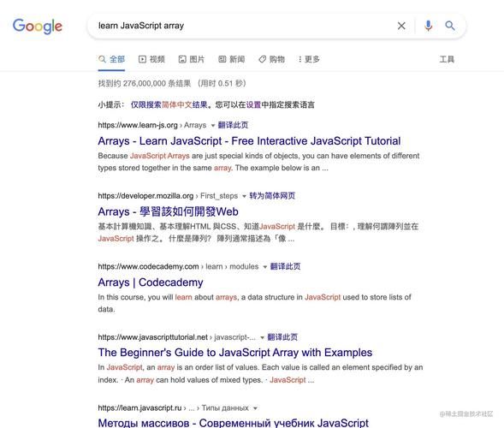
Task: Open 工具 search tools
Action: [x=447, y=59]
